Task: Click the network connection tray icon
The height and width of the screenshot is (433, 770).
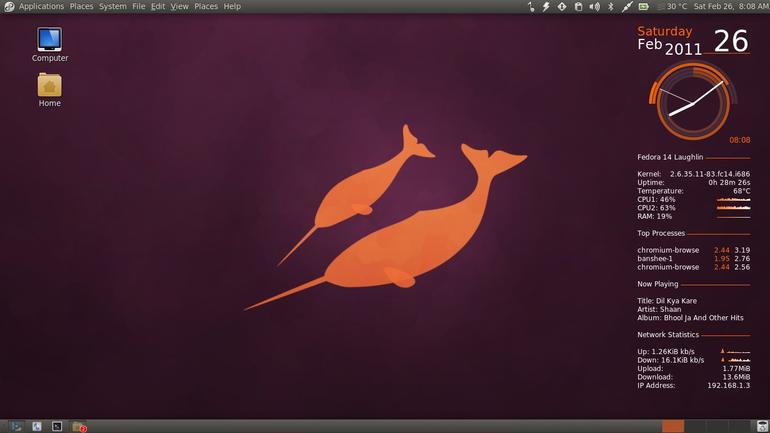Action: [531, 6]
